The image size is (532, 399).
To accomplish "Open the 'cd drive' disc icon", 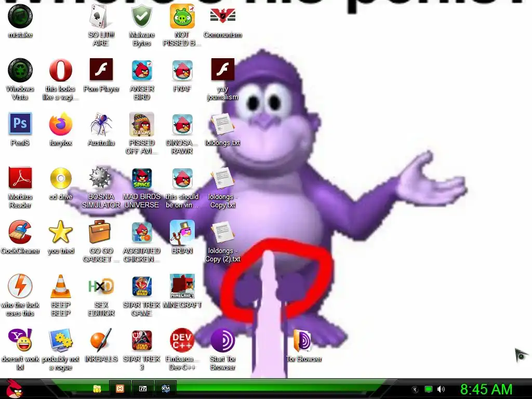I will tap(60, 178).
